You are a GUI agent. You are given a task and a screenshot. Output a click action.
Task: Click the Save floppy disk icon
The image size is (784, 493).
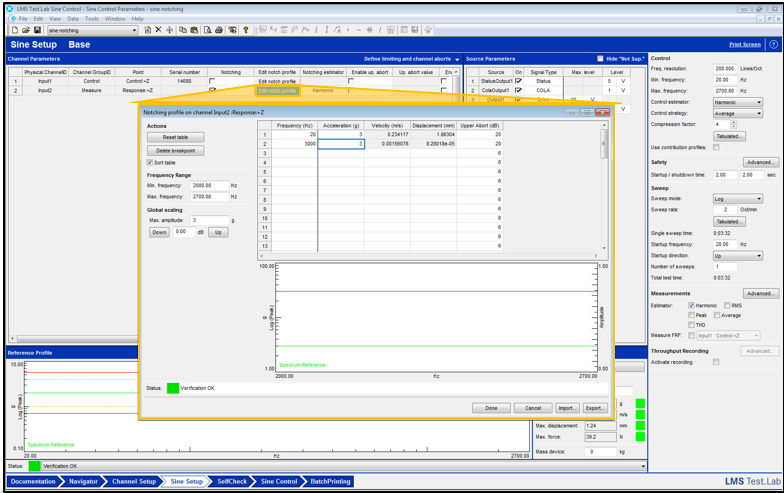pos(37,30)
